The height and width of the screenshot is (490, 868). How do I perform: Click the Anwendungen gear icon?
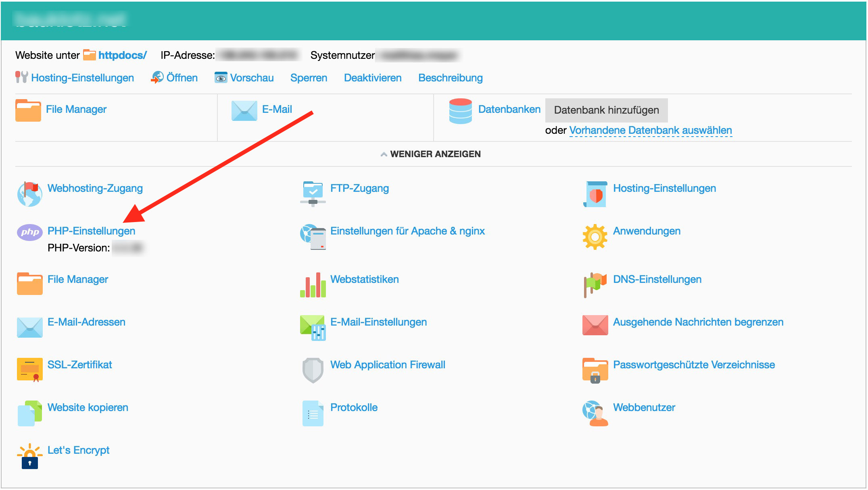coord(595,237)
